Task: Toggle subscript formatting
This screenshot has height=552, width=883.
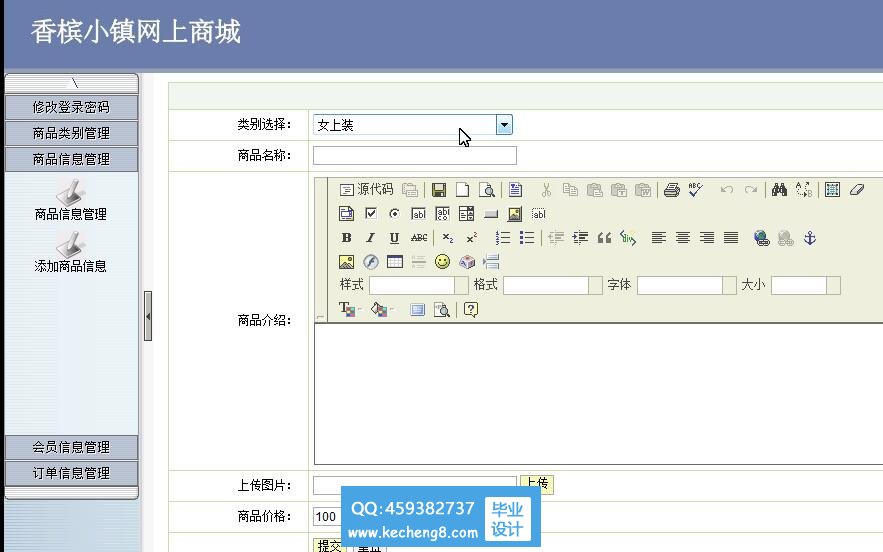Action: 448,238
